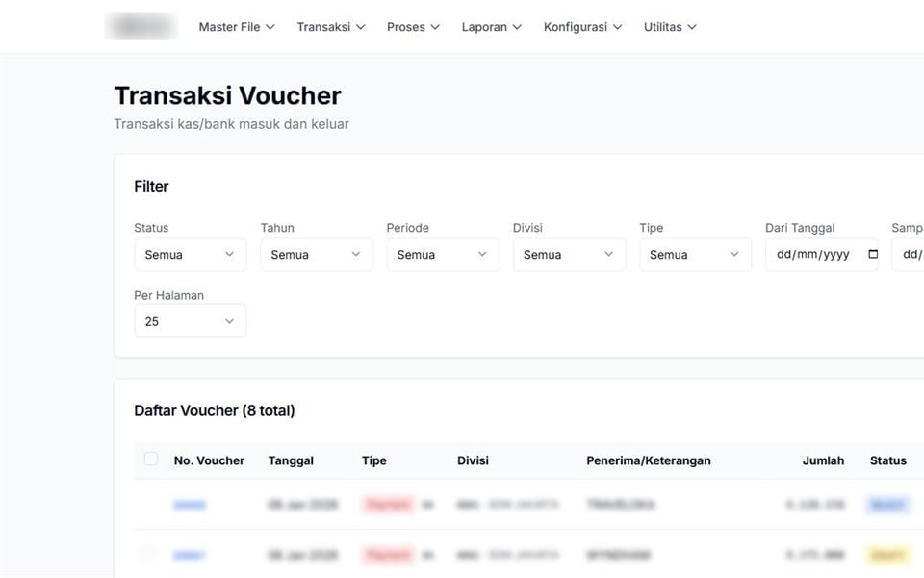This screenshot has height=578, width=924.
Task: Expand the Tahun filter dropdown
Action: coord(317,254)
